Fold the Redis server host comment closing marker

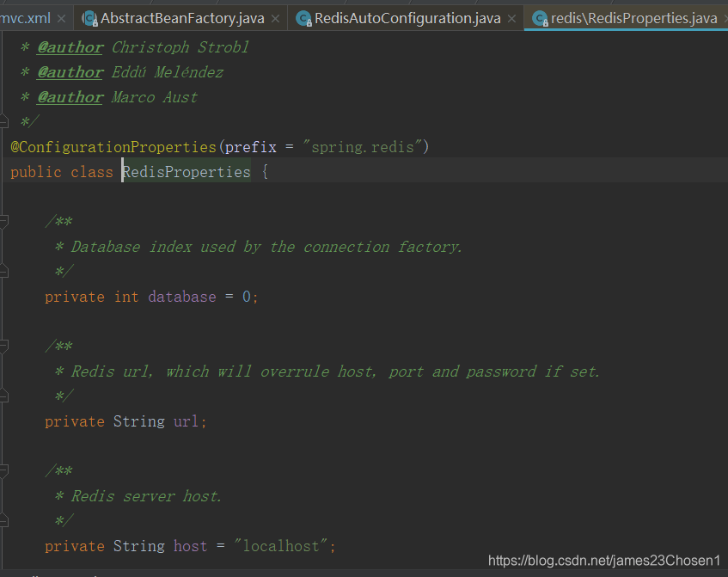(3, 520)
